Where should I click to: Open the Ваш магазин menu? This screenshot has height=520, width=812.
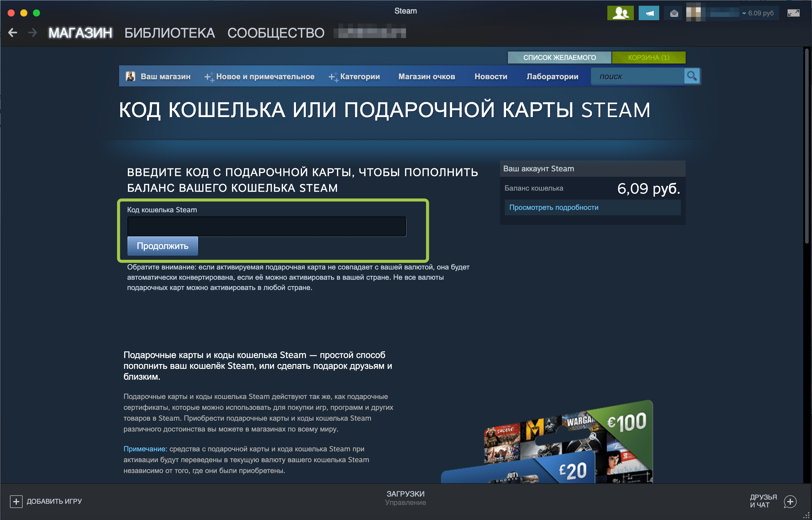[165, 77]
